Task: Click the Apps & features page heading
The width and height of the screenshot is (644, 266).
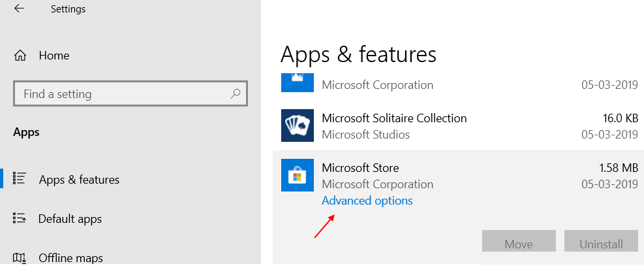Action: (x=358, y=54)
